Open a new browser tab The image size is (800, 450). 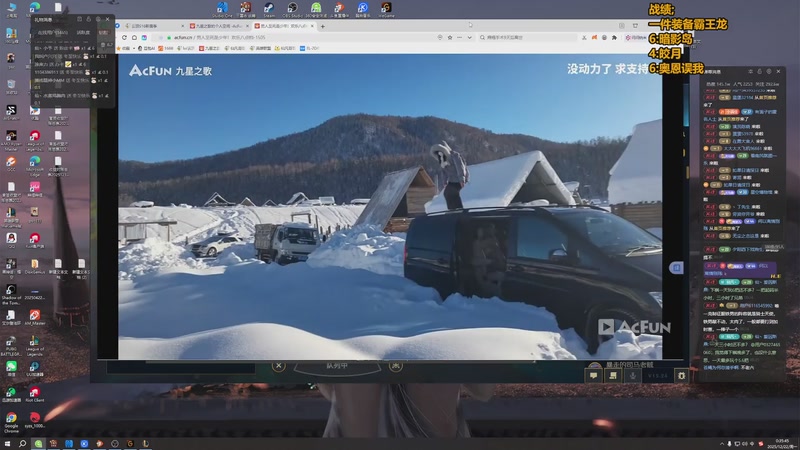(322, 26)
